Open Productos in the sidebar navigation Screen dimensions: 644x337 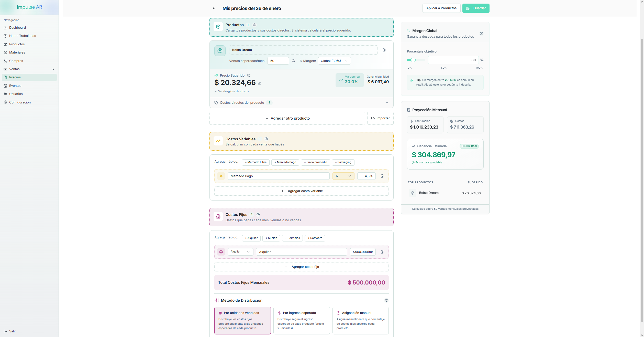(17, 44)
